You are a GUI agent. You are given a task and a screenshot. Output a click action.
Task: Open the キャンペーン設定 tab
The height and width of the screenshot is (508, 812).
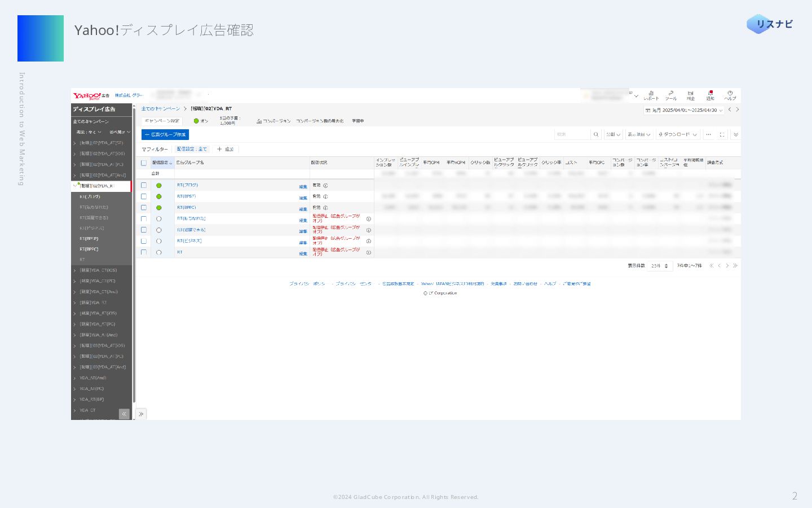[x=162, y=121]
